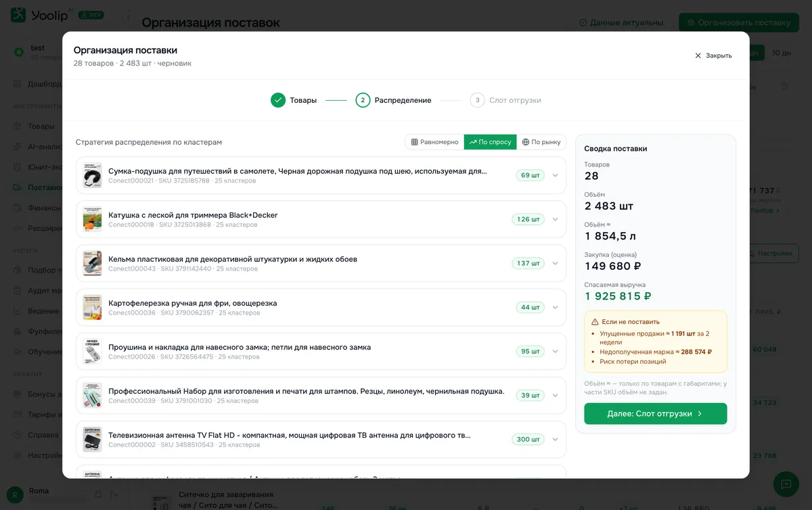
Task: Click the travel pillow product thumbnail
Action: pos(92,175)
